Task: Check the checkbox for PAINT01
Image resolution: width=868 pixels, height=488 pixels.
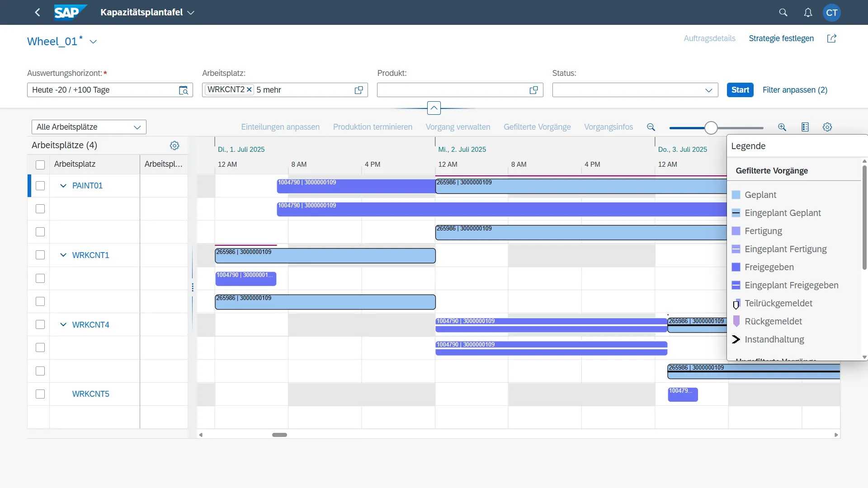Action: (x=40, y=186)
